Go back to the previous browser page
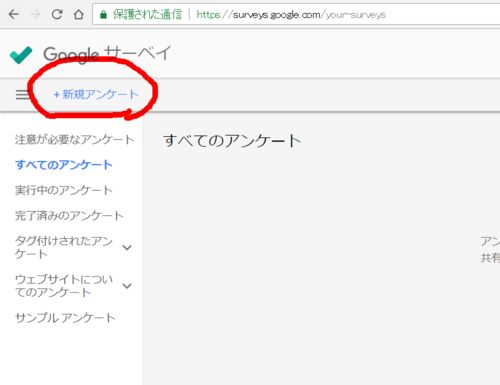 (x=14, y=14)
